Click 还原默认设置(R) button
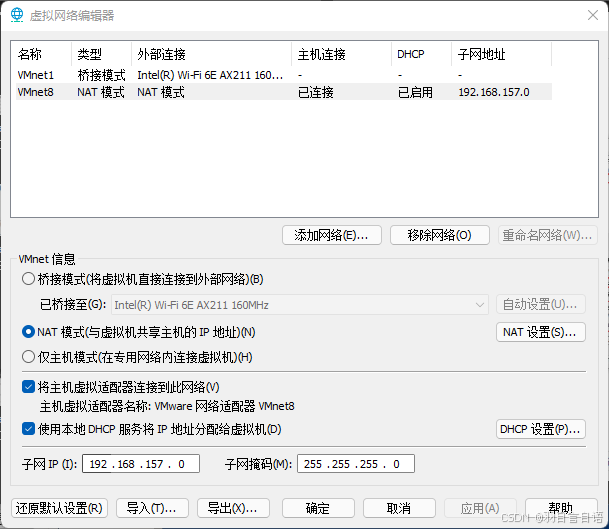 click(x=59, y=508)
